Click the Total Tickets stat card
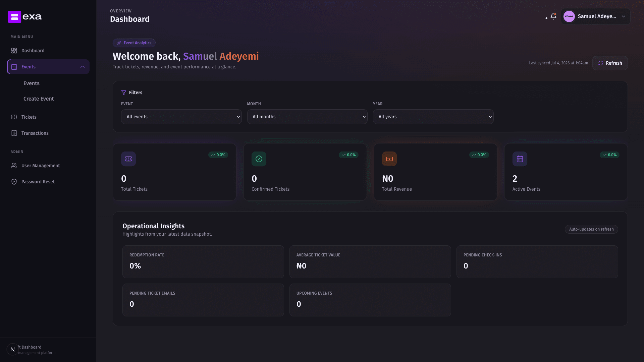644x362 pixels. [174, 172]
